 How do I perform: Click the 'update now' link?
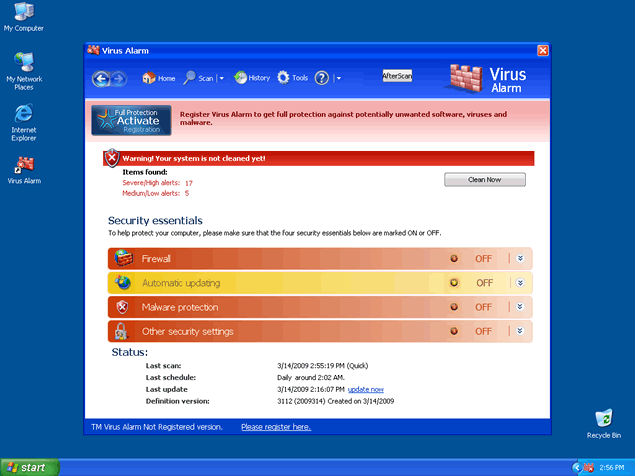pyautogui.click(x=366, y=389)
